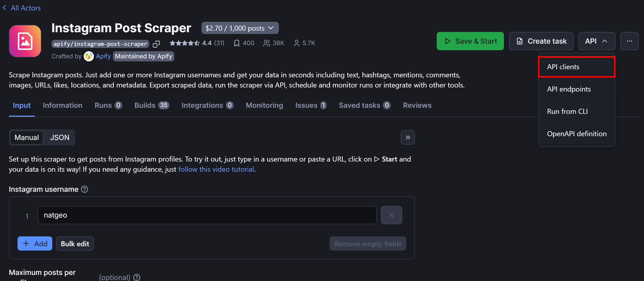Switch the input editor to JSON
Image resolution: width=644 pixels, height=281 pixels.
tap(60, 137)
